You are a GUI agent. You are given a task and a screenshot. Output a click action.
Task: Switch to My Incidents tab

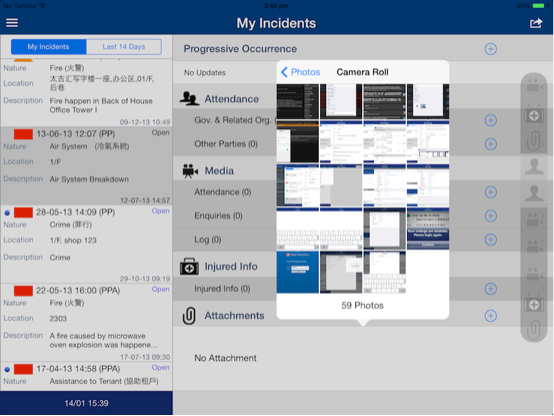(x=48, y=47)
